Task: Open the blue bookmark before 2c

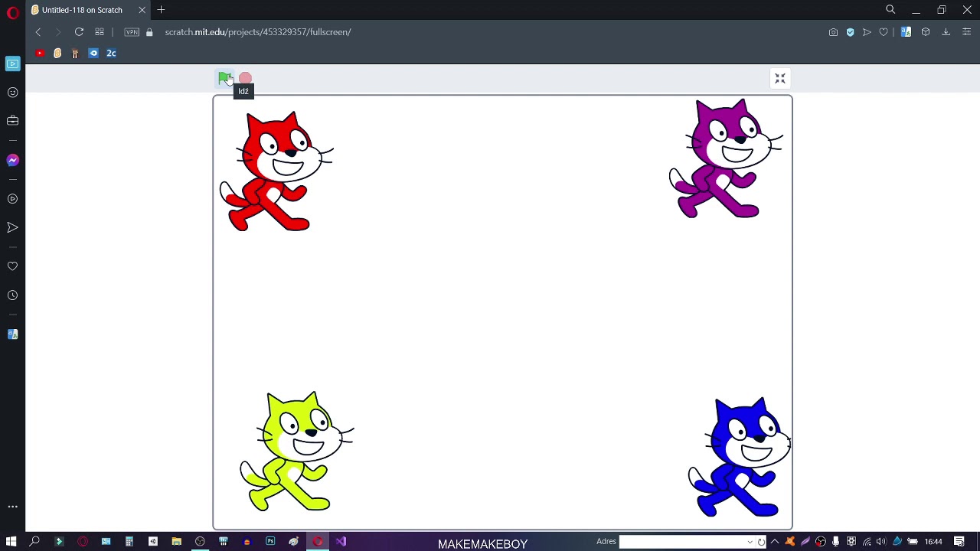Action: (93, 53)
